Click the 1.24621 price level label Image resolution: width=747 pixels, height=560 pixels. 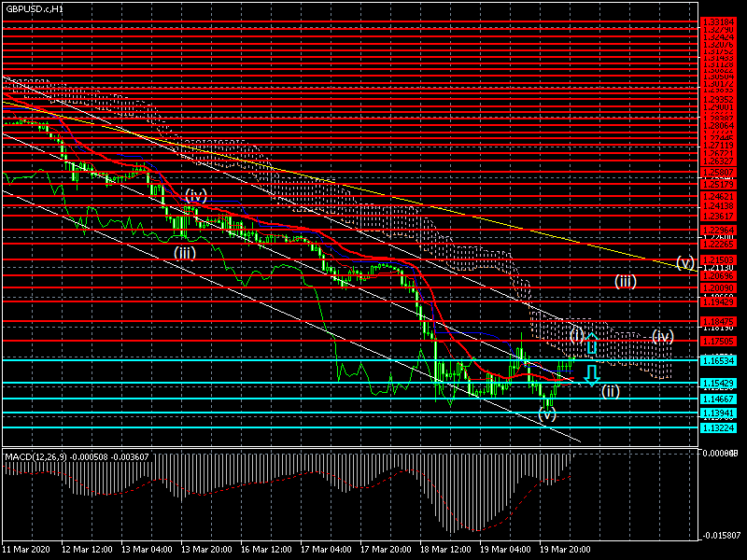point(719,196)
